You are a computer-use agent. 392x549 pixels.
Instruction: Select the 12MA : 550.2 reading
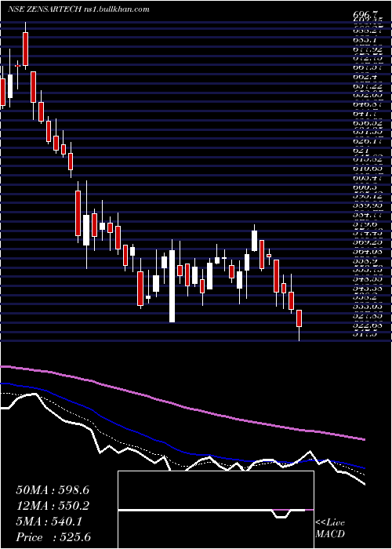(x=53, y=506)
